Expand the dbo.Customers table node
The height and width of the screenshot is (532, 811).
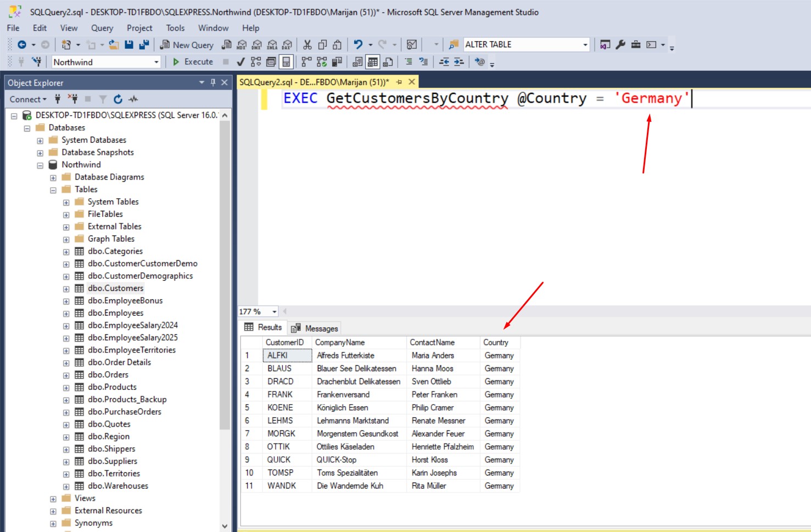click(x=66, y=289)
